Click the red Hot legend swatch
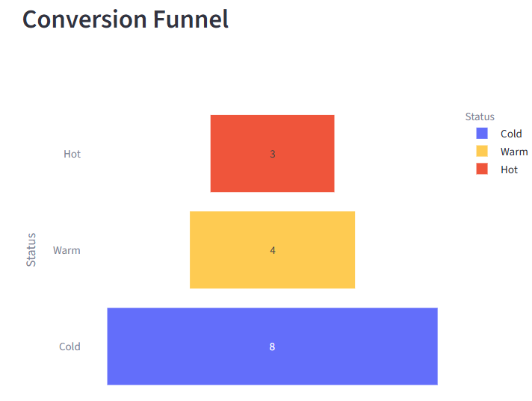The image size is (532, 401). (482, 170)
